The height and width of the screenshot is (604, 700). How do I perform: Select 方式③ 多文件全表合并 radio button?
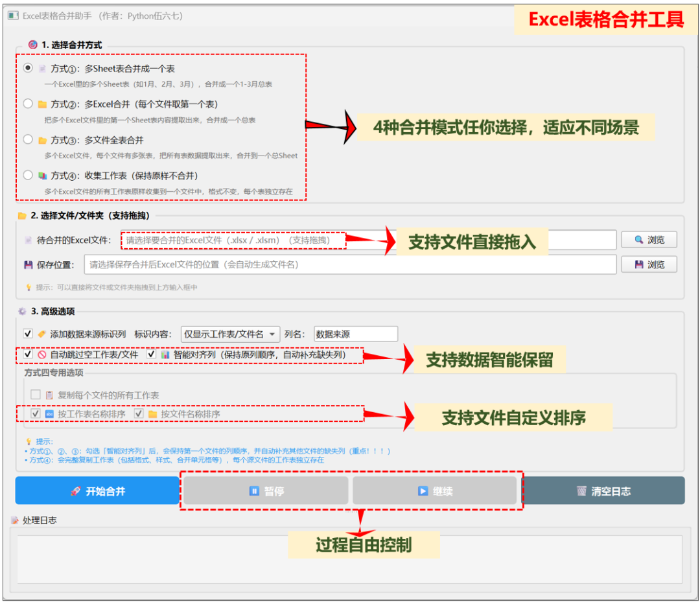(28, 139)
